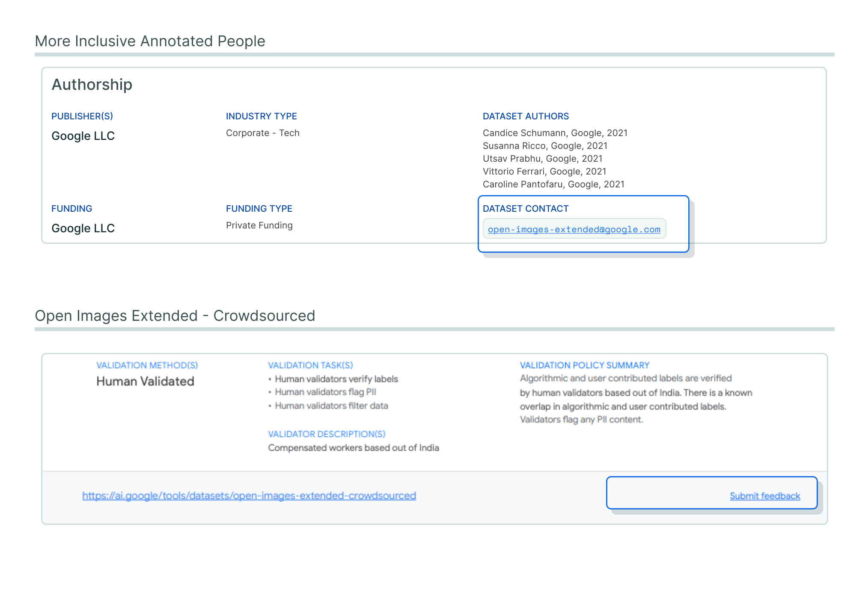Click the Submit feedback link
This screenshot has height=607, width=868.
765,496
